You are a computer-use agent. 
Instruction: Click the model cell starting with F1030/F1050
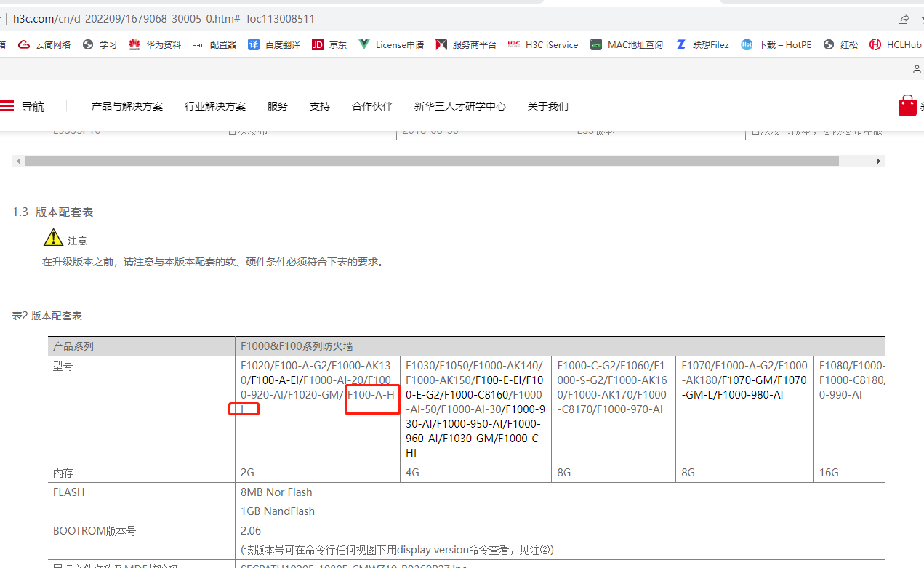coord(475,409)
